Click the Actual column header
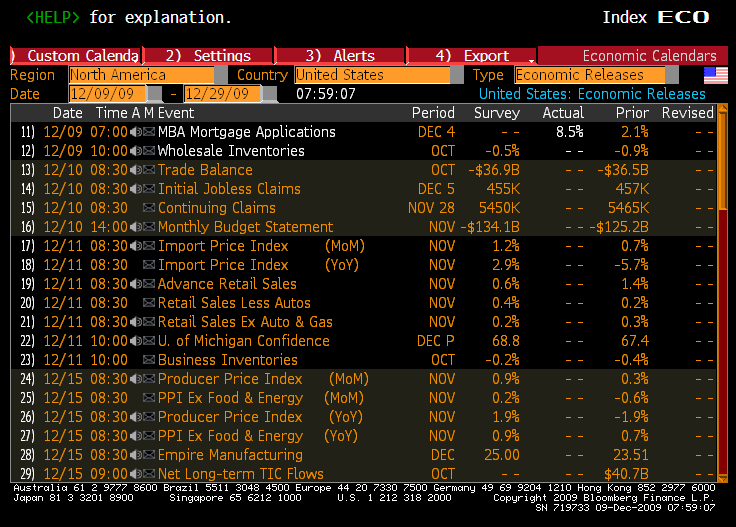The height and width of the screenshot is (527, 736). [563, 113]
